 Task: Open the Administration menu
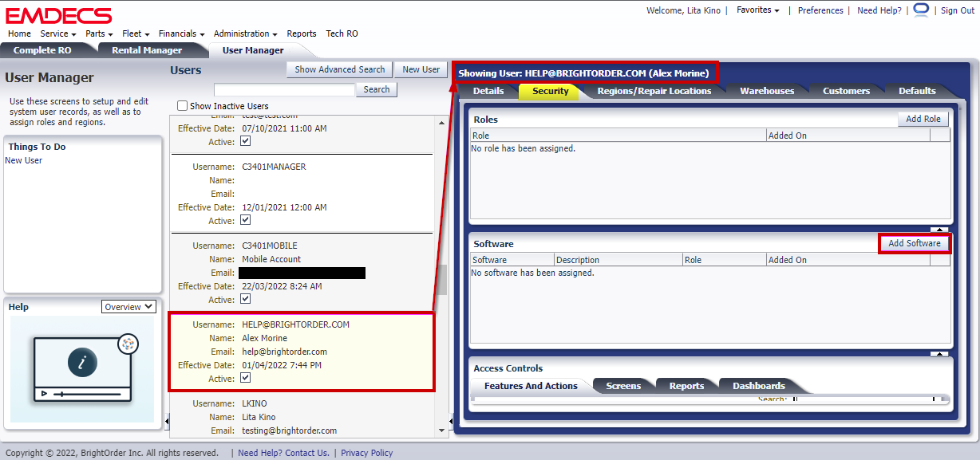click(245, 33)
